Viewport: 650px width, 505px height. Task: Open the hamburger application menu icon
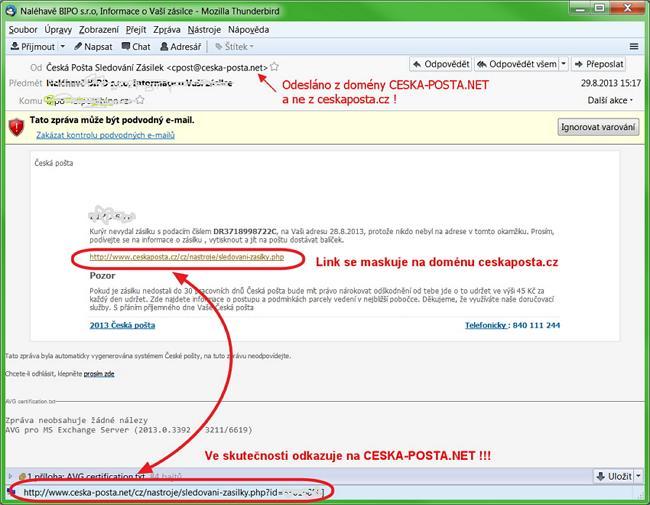(634, 46)
